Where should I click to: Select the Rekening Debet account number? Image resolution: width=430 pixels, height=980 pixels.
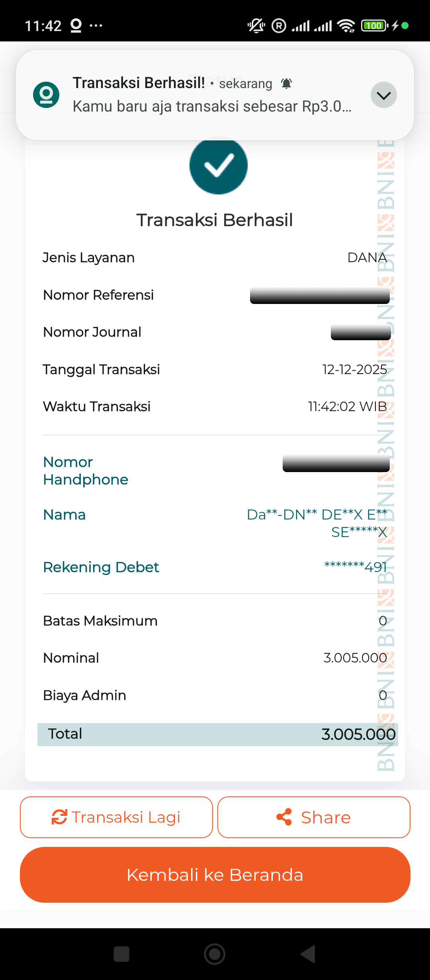tap(355, 567)
